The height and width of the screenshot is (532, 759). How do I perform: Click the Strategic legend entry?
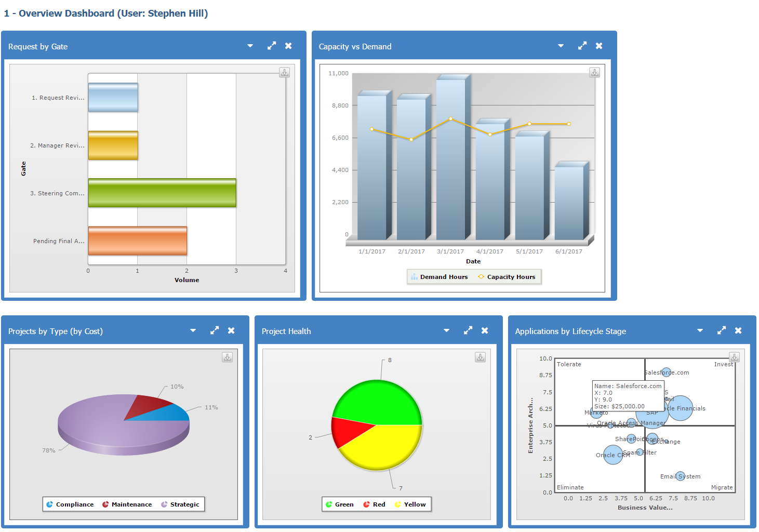point(180,504)
